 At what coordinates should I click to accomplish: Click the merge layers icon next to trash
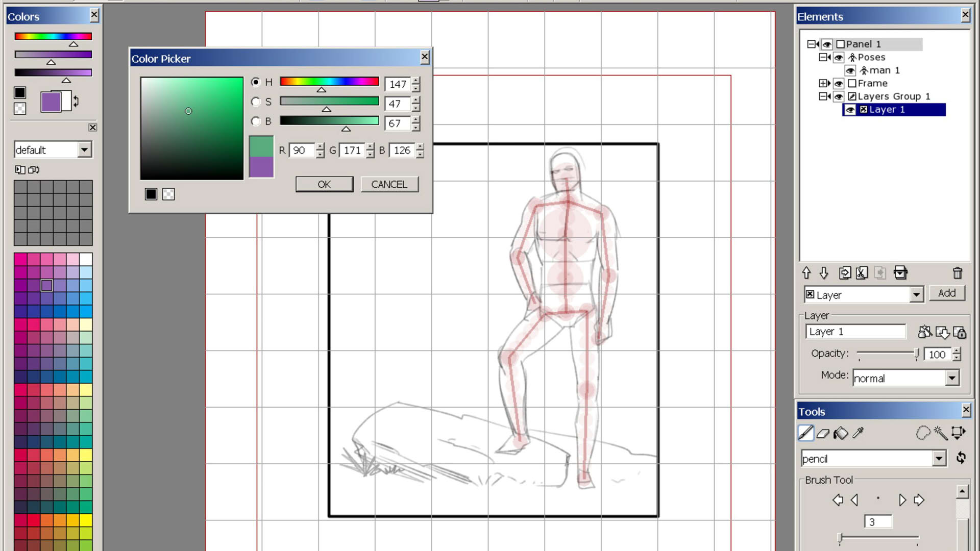[x=901, y=273]
